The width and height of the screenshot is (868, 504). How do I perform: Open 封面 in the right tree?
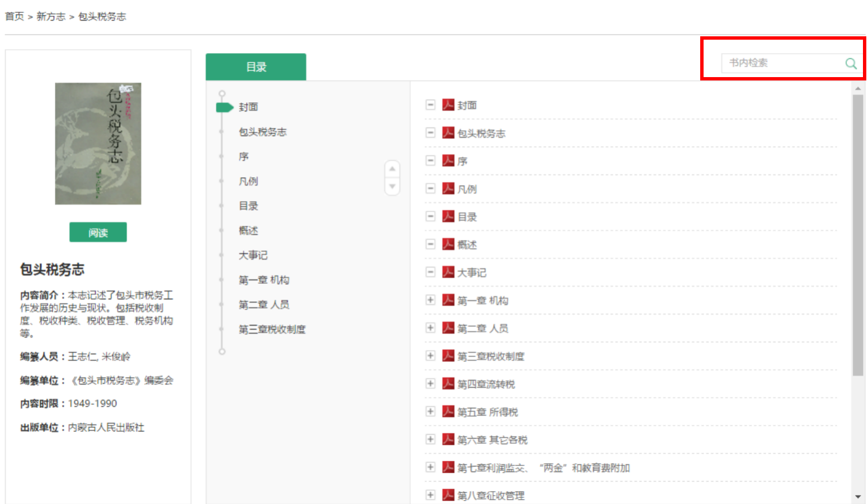tap(467, 105)
